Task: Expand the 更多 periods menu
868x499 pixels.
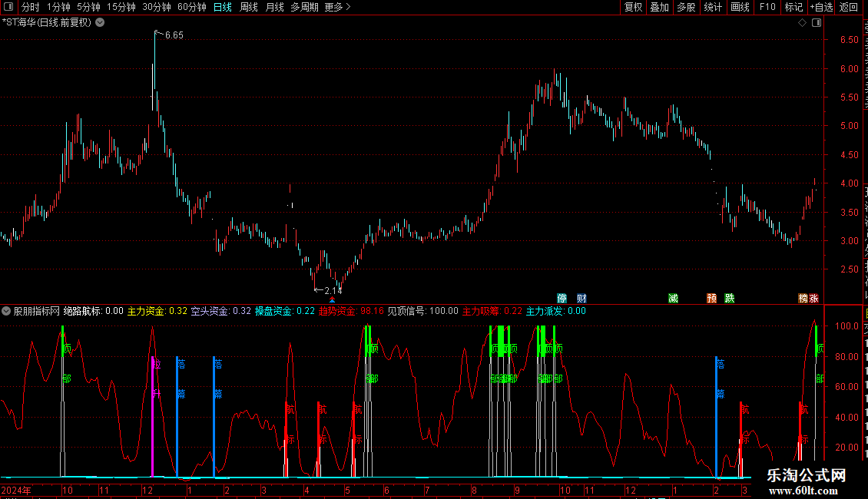Action: click(x=337, y=7)
